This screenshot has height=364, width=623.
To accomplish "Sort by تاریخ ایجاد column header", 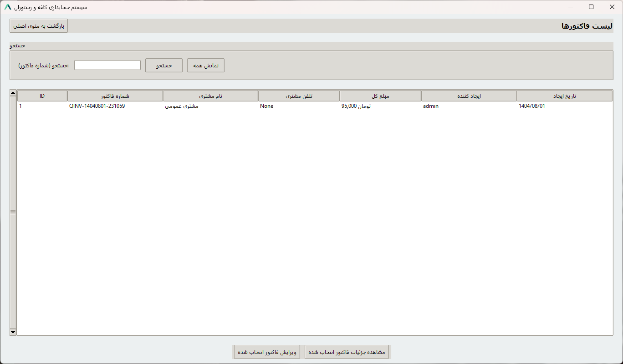I will point(564,96).
